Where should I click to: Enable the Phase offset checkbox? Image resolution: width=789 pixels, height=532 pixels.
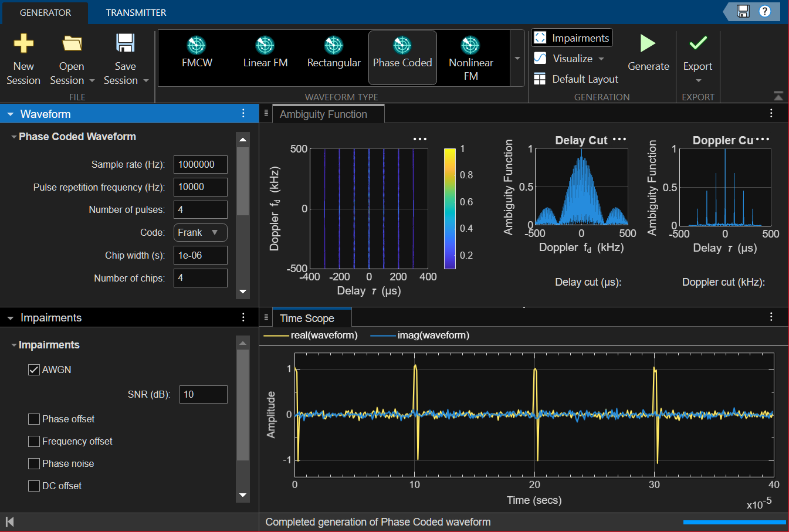click(34, 419)
